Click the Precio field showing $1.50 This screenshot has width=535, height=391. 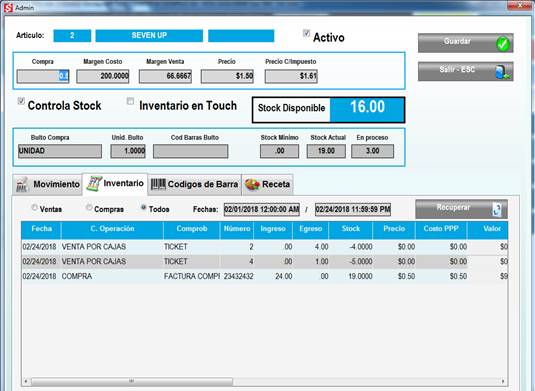(227, 76)
